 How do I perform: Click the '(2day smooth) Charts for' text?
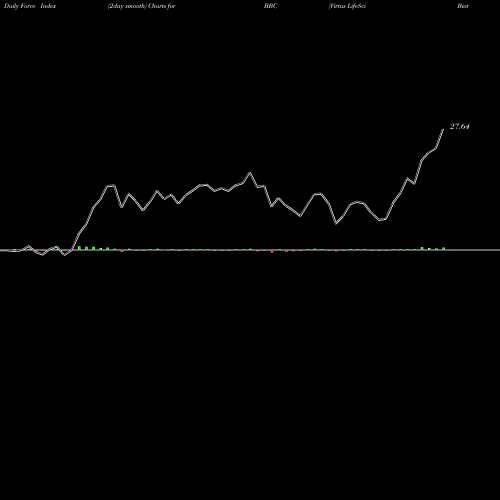coord(142,6)
